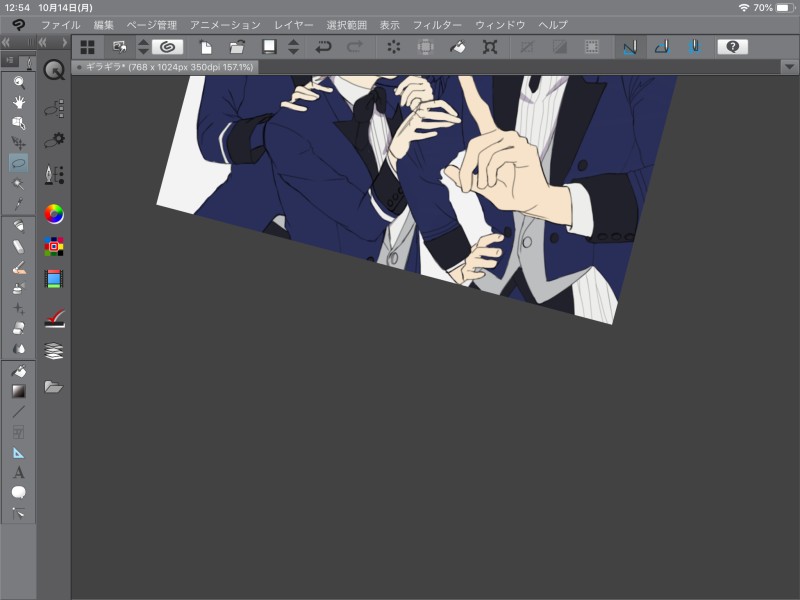
Task: Select the Figure line tool
Action: click(x=18, y=412)
